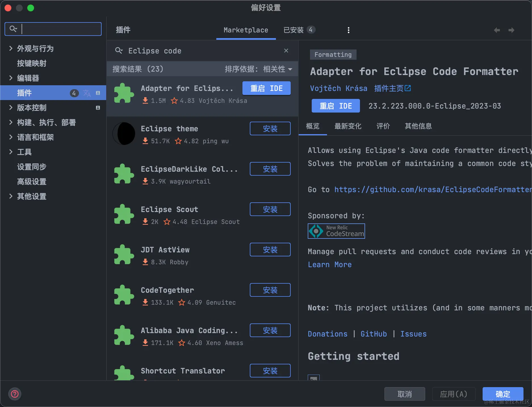Switch to the 已安装 tab
532x407 pixels.
click(x=299, y=30)
